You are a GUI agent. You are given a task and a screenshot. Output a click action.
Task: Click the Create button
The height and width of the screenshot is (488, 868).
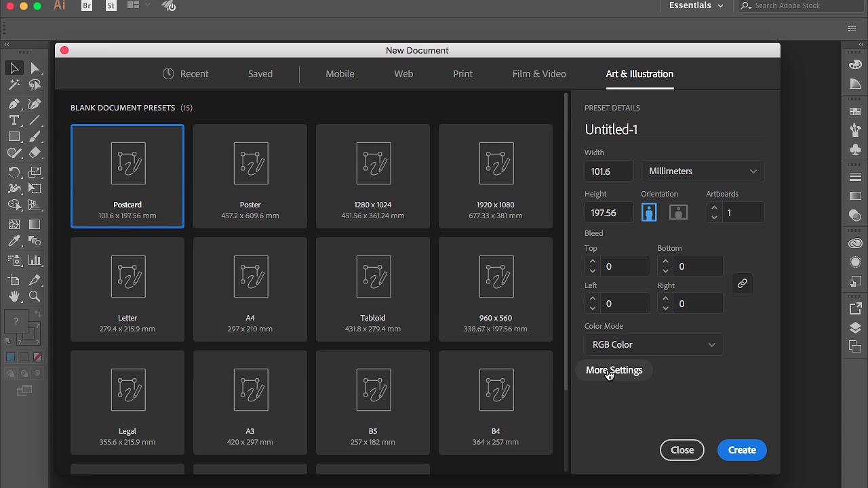742,450
